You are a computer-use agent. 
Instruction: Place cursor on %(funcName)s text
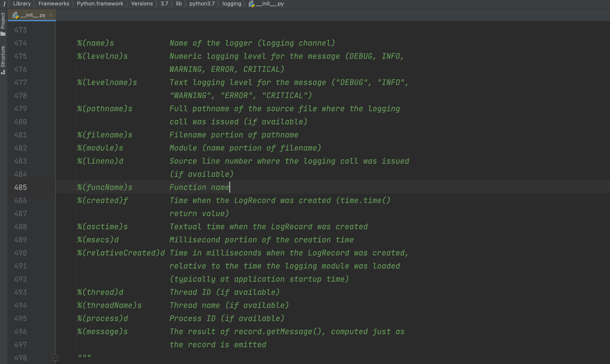pos(105,187)
